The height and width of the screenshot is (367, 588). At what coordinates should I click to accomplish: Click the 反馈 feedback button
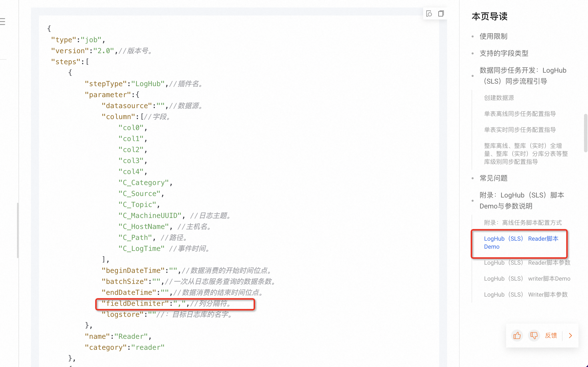[x=551, y=336]
